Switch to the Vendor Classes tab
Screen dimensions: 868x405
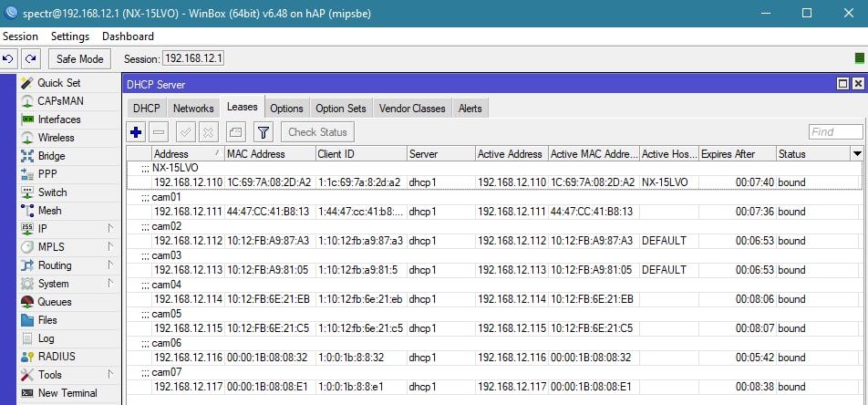(x=412, y=109)
